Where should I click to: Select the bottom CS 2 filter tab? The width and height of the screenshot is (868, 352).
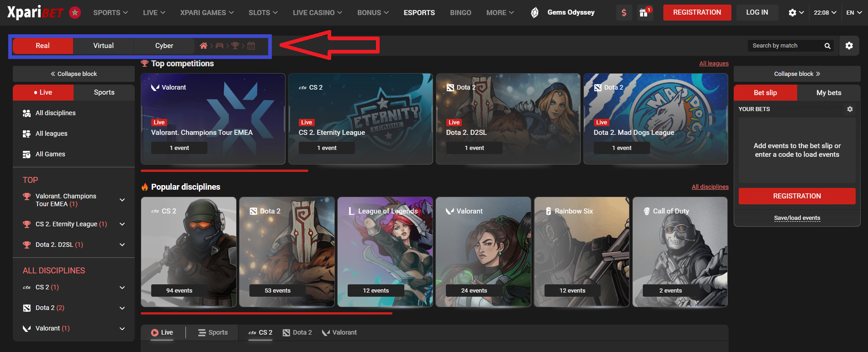(260, 333)
